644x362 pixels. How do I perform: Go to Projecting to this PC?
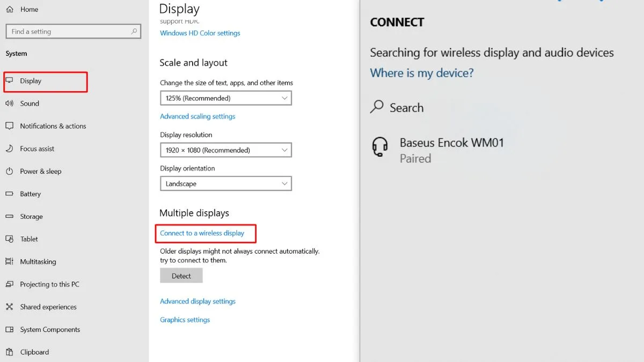(x=49, y=284)
